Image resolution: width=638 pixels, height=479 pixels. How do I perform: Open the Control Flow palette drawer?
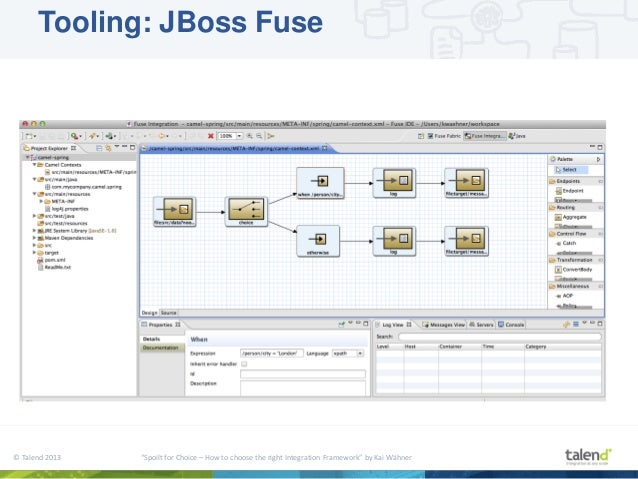click(575, 234)
